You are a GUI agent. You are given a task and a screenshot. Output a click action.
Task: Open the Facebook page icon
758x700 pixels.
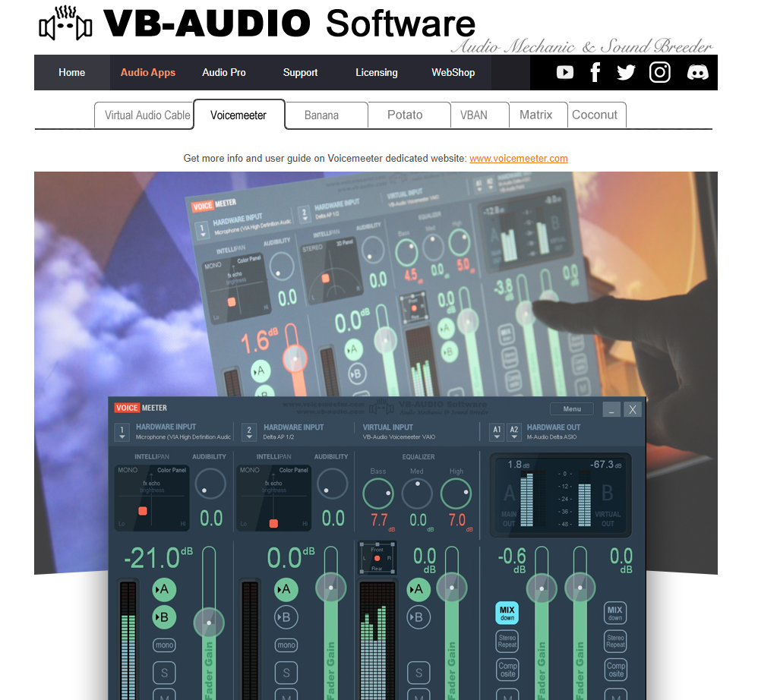pyautogui.click(x=595, y=72)
